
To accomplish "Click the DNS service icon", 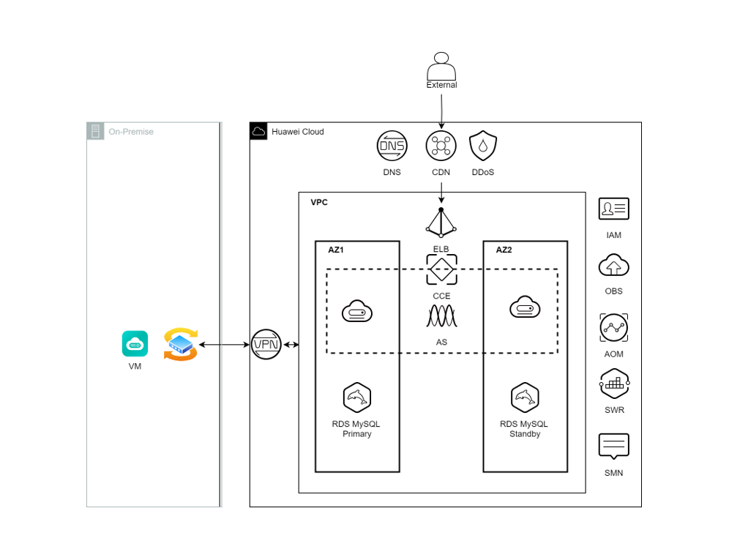I will point(392,146).
